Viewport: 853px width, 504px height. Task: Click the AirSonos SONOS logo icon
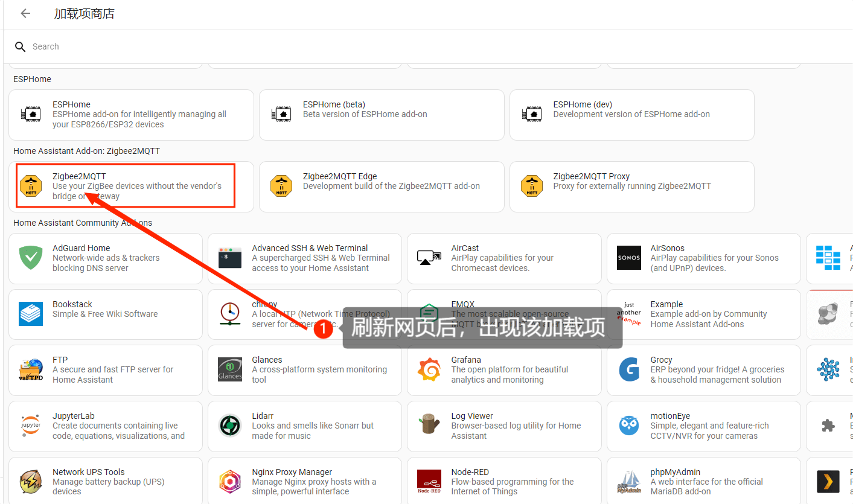click(629, 258)
